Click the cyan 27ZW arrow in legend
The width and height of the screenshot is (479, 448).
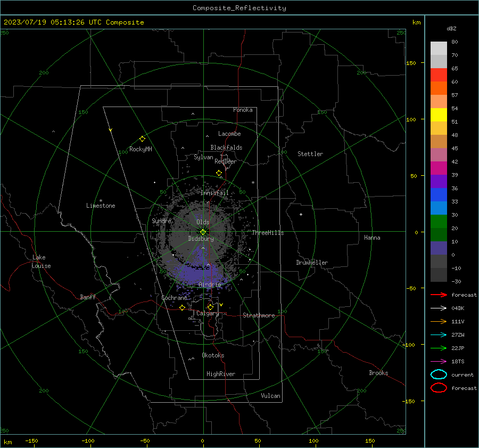coord(439,335)
